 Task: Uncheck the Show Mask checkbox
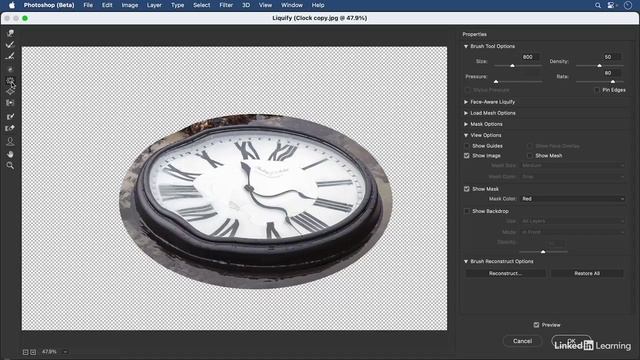click(467, 189)
